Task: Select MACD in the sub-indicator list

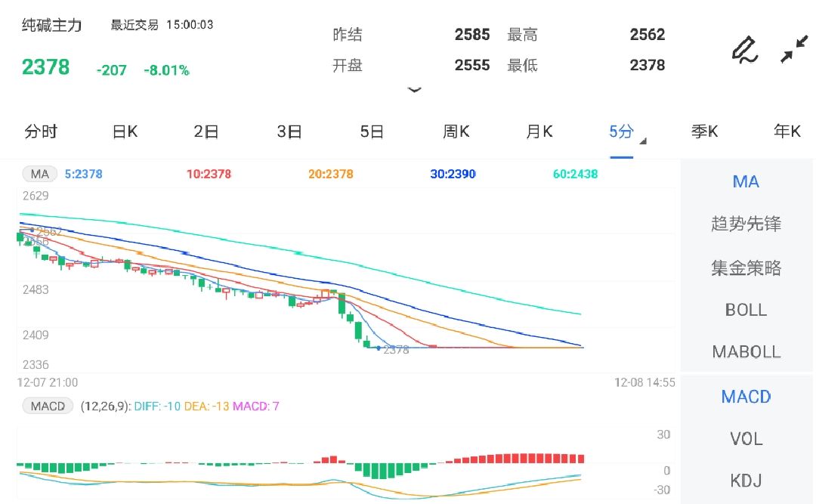Action: [x=746, y=397]
